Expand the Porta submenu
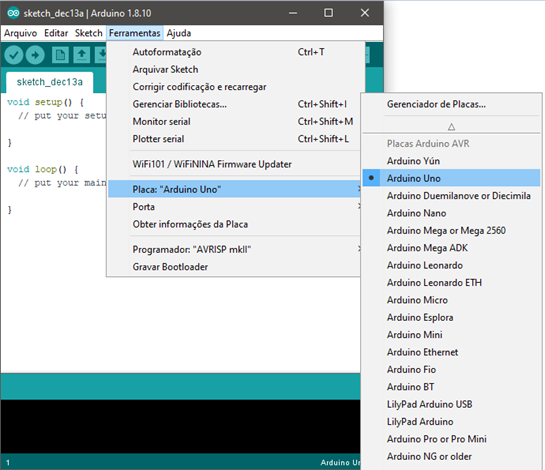 coord(234,207)
